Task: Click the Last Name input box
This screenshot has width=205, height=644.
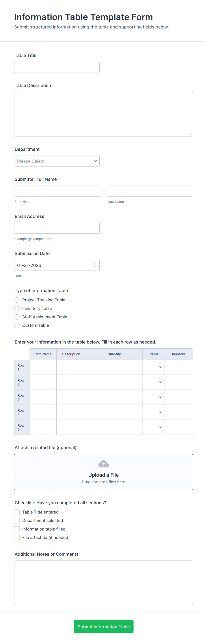Action: click(x=150, y=191)
